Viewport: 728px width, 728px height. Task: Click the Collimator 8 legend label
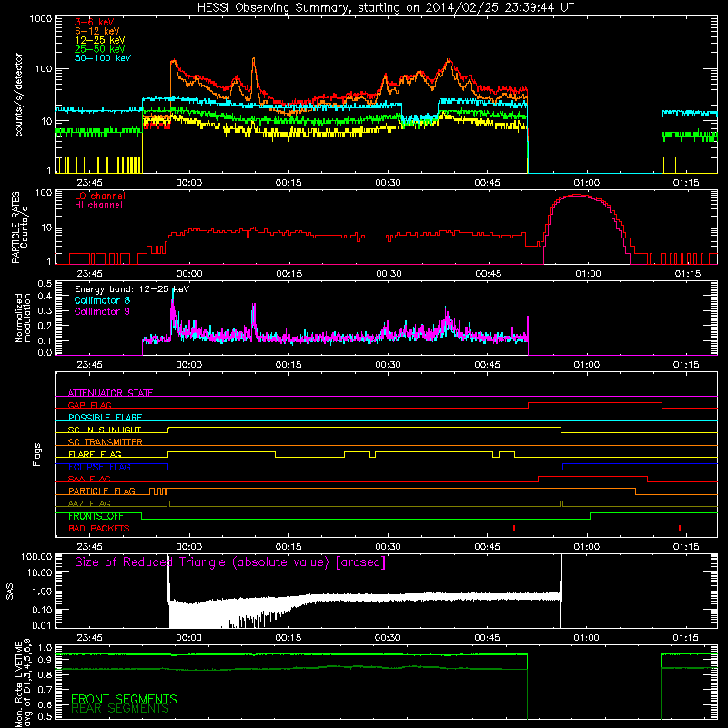(102, 300)
